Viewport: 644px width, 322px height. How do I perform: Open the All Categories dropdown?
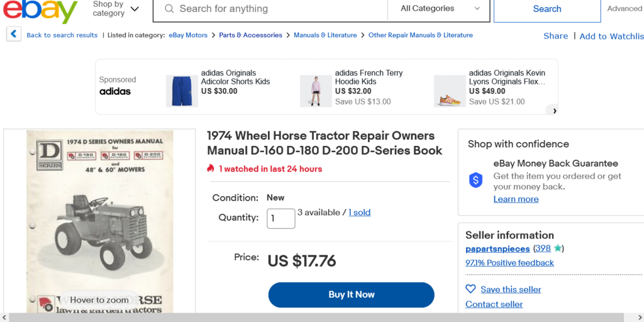(x=440, y=9)
